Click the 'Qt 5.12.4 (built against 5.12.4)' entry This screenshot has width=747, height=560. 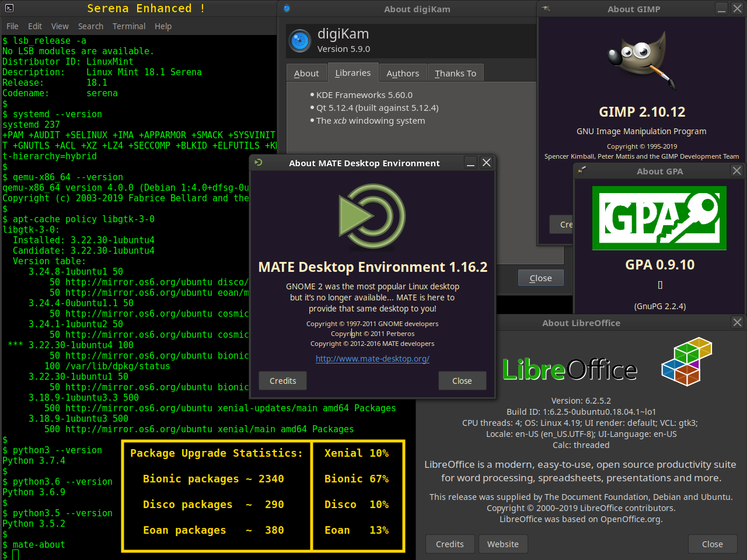pyautogui.click(x=377, y=107)
